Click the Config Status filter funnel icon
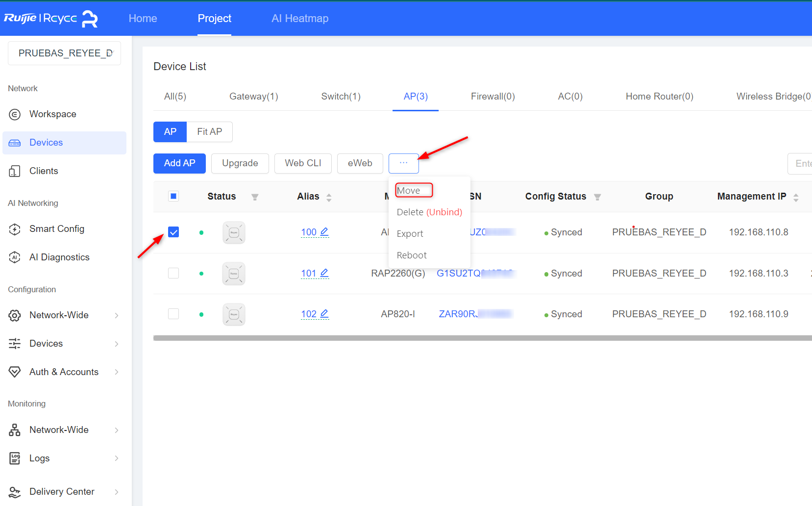This screenshot has height=506, width=812. (597, 197)
